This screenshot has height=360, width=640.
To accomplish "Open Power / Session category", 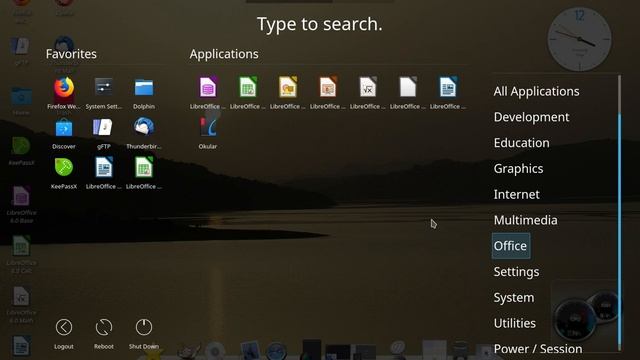I will pos(538,349).
